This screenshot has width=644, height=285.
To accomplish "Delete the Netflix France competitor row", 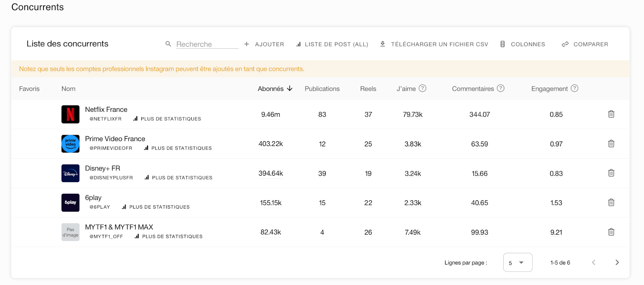I will tap(611, 114).
